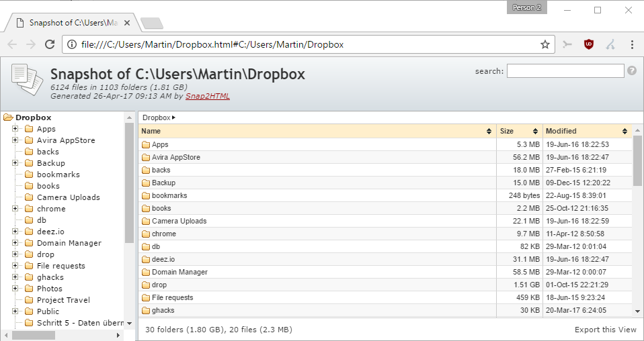Expand the File requests tree node
Image resolution: width=644 pixels, height=341 pixels.
[x=15, y=266]
